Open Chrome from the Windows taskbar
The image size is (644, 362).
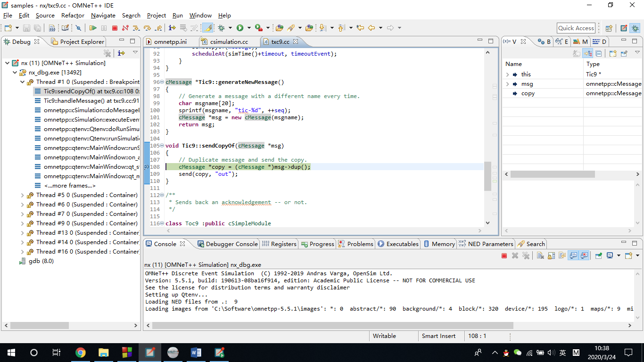(81, 353)
